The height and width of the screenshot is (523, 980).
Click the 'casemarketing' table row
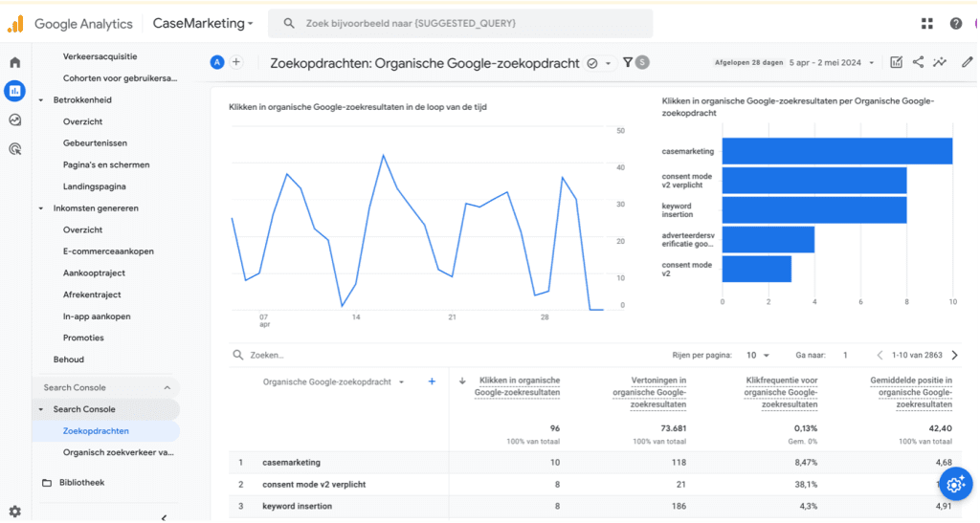point(593,463)
